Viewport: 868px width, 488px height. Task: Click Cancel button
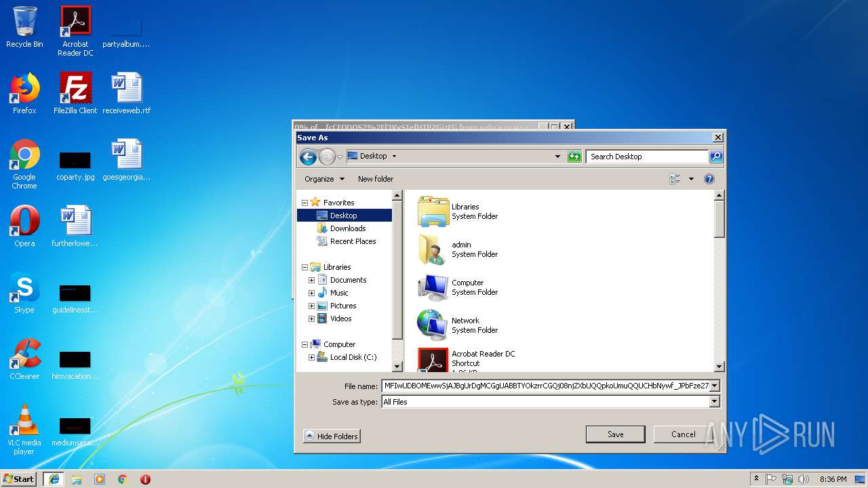683,434
